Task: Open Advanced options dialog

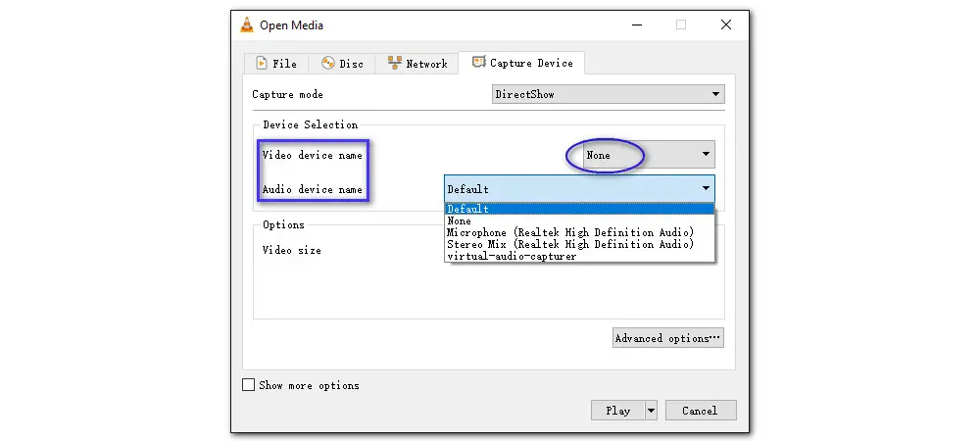Action: point(668,338)
